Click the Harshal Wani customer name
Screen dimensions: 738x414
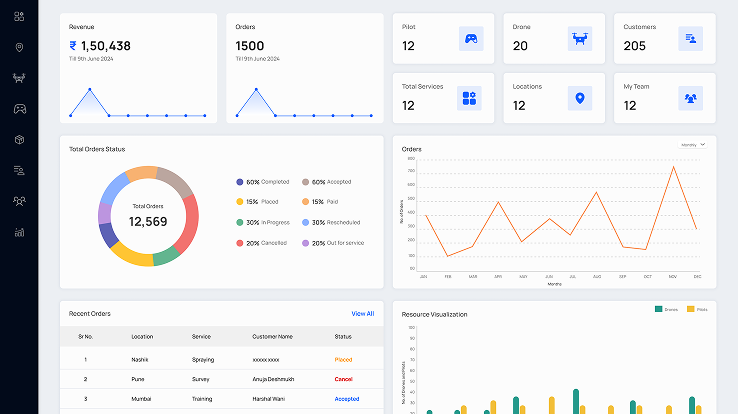coord(269,399)
